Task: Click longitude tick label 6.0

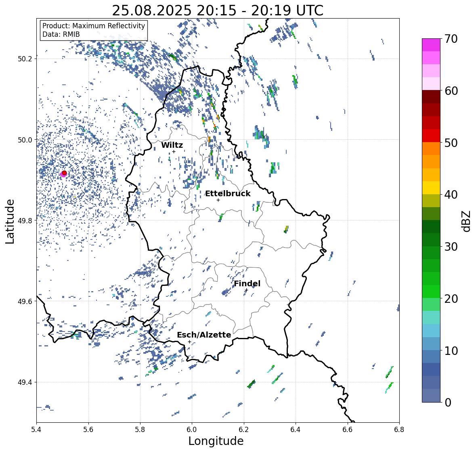Action: (192, 429)
